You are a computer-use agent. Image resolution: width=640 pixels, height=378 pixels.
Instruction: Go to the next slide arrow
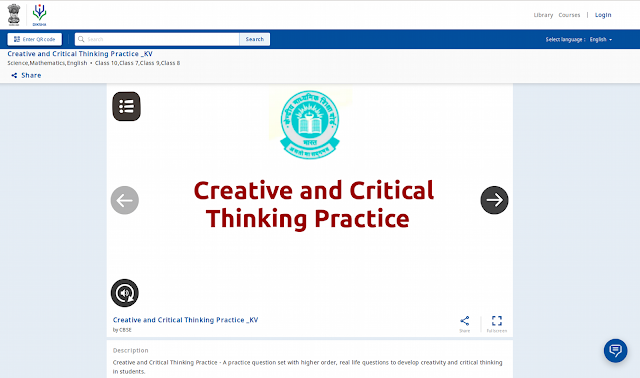coord(494,200)
